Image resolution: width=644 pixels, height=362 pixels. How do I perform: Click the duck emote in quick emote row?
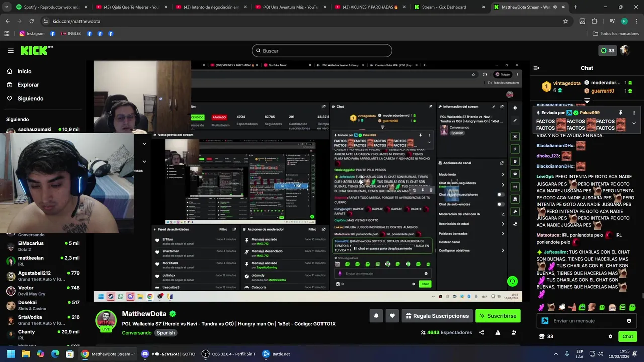(x=561, y=307)
